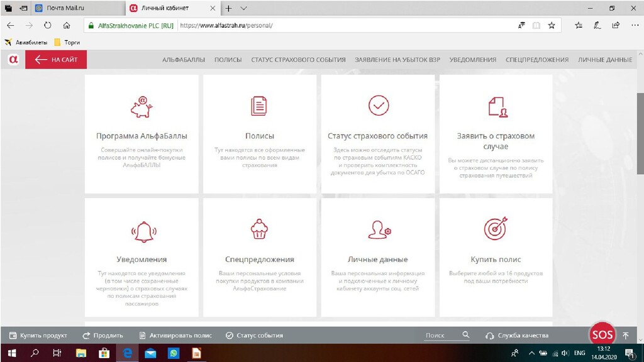Image resolution: width=644 pixels, height=362 pixels.
Task: Open the favorites hub icon
Action: tap(579, 25)
